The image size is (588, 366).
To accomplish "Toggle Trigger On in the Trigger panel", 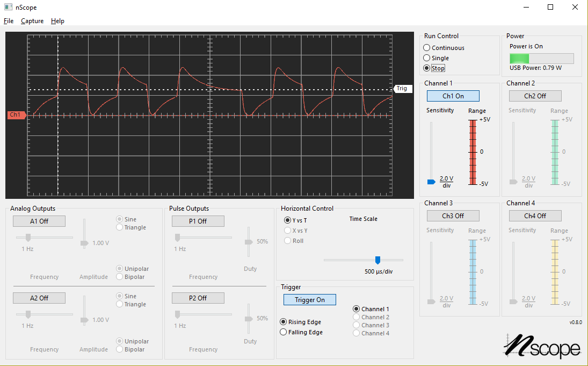I will coord(310,299).
